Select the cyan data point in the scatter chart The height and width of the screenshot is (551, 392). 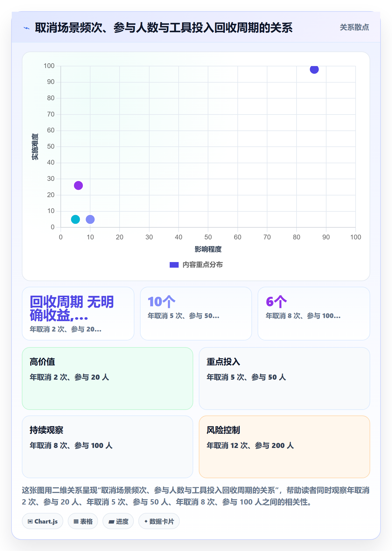[x=75, y=219]
